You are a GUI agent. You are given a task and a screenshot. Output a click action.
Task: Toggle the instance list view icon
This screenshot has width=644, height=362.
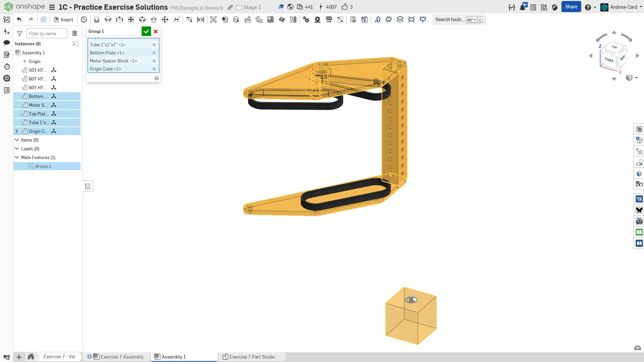pos(75,34)
